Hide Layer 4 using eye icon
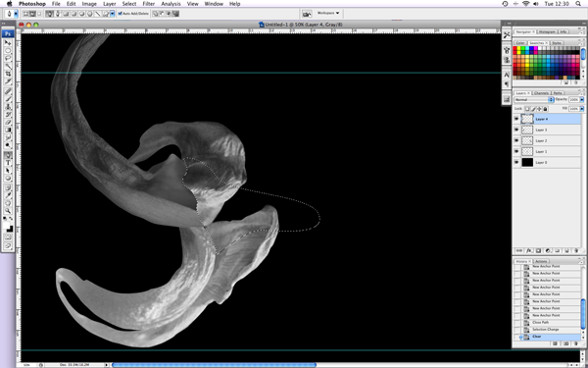The image size is (588, 368). (516, 119)
